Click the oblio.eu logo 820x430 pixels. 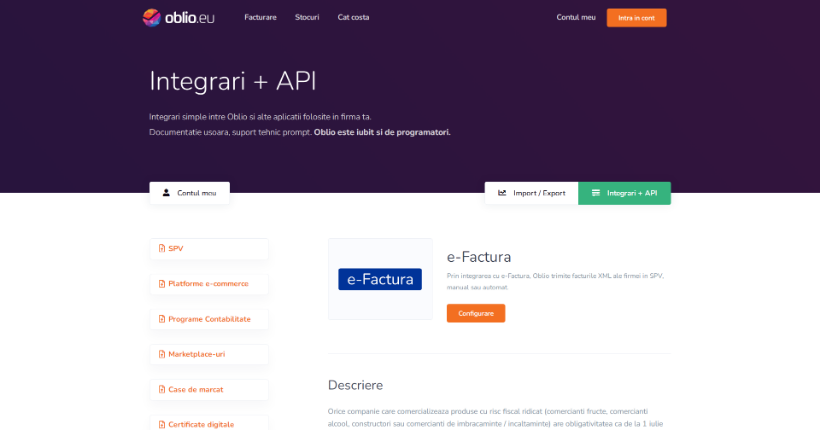(x=178, y=18)
